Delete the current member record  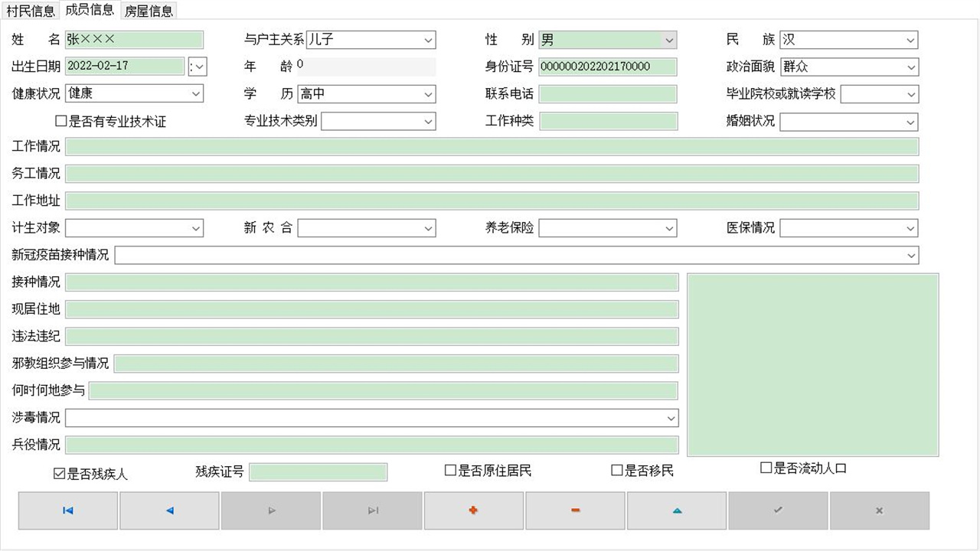tap(575, 510)
